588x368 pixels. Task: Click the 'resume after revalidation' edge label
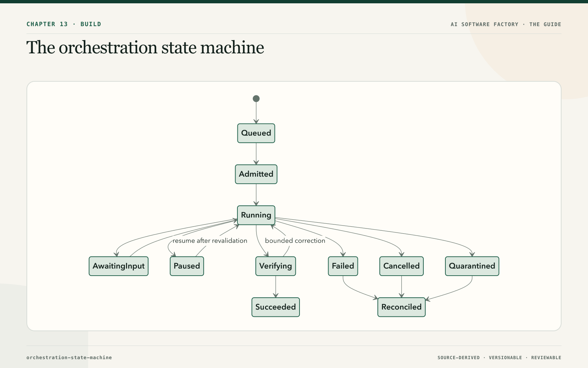tap(210, 241)
